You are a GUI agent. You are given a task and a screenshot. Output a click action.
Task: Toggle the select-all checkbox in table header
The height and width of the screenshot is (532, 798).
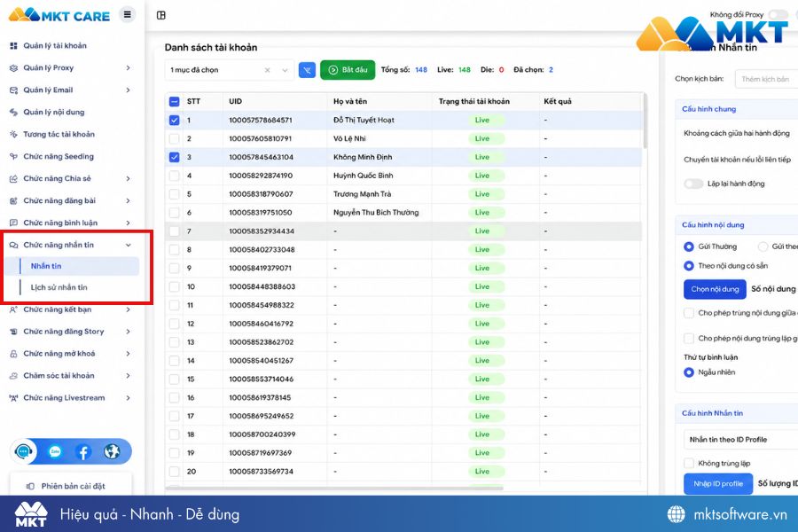(x=174, y=101)
